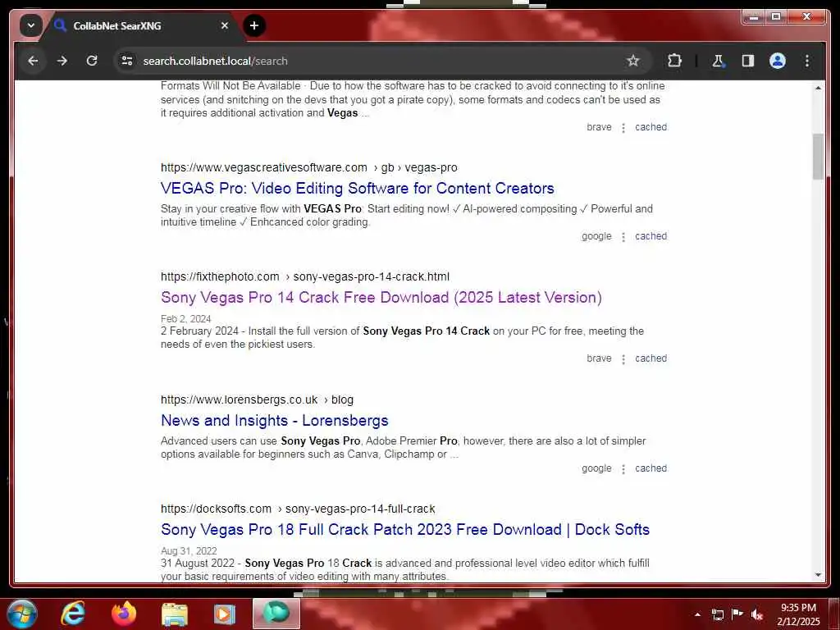The image size is (840, 630).
Task: Expand three-dot options for the topmost result
Action: point(623,127)
